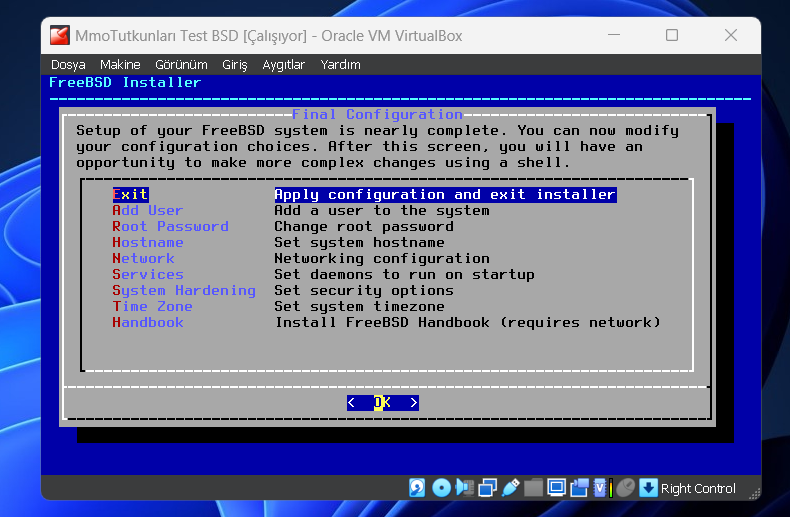Click the hard disk activity status icon
This screenshot has height=517, width=790.
click(417, 488)
